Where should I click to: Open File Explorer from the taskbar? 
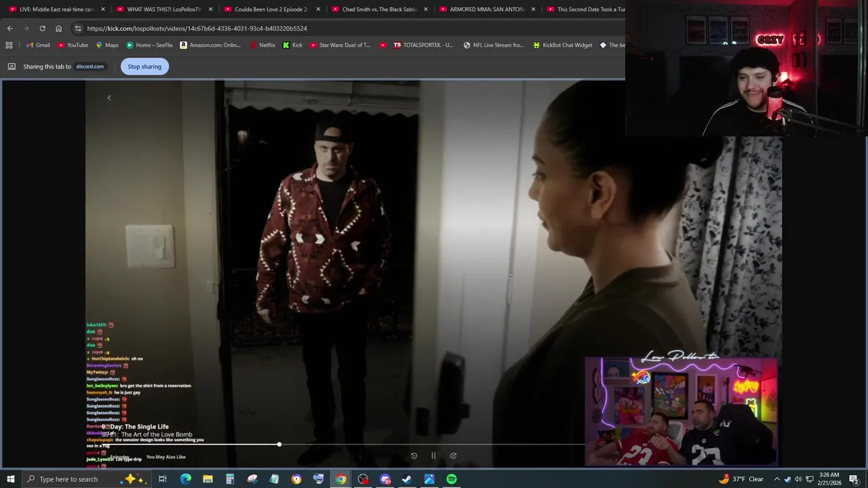208,479
